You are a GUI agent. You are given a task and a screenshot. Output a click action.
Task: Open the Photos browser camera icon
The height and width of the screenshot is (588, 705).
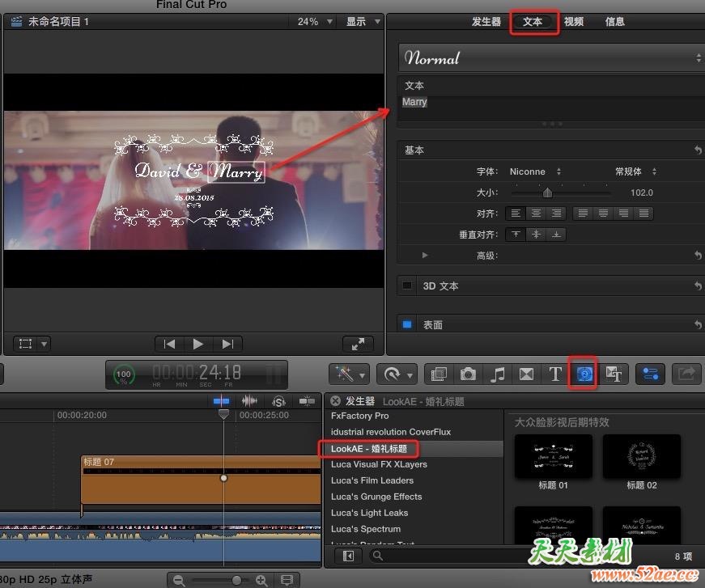tap(469, 374)
